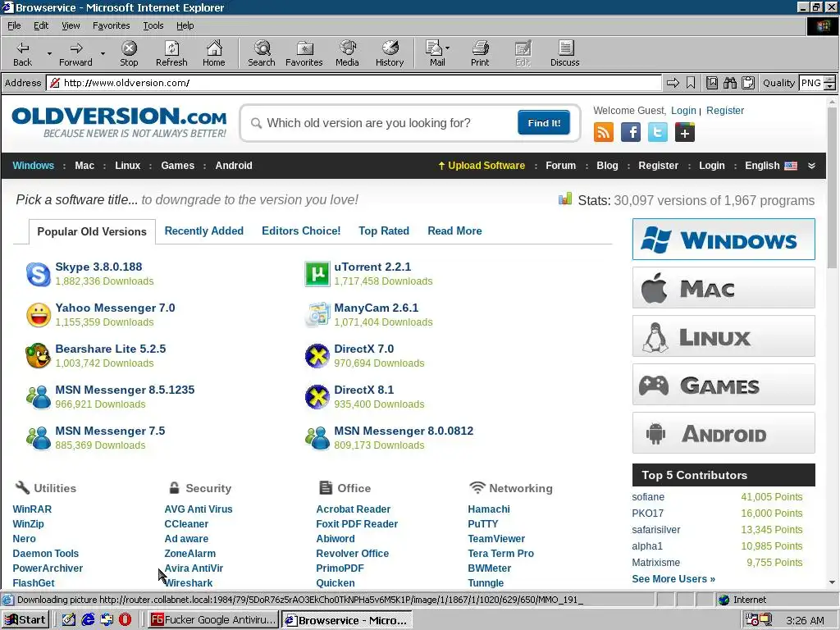Open the WinRAR utilities link
840x630 pixels.
click(x=32, y=509)
